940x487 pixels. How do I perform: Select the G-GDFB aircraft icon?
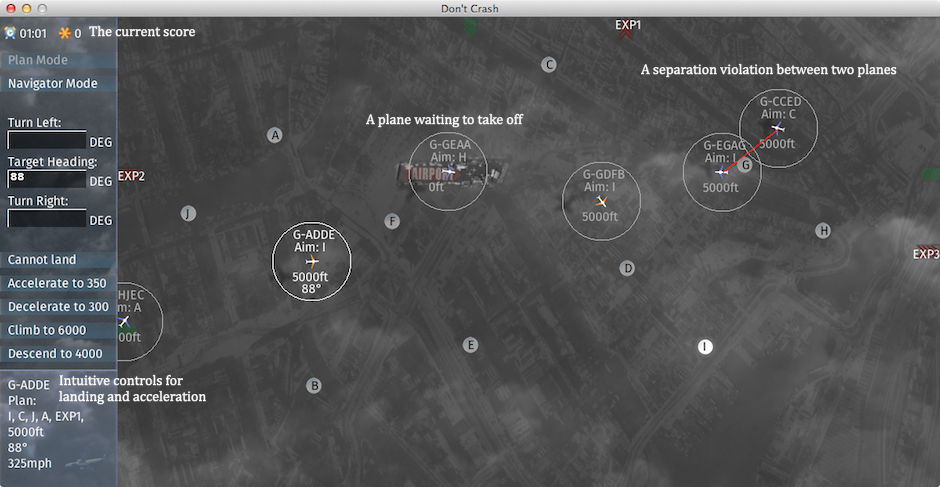pos(601,201)
